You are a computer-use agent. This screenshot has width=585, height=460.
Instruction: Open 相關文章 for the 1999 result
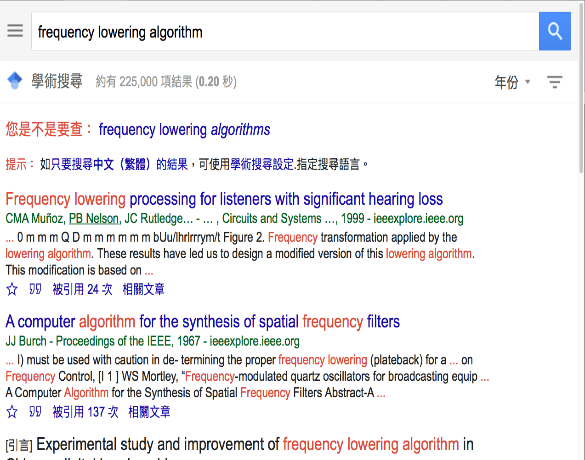point(144,289)
